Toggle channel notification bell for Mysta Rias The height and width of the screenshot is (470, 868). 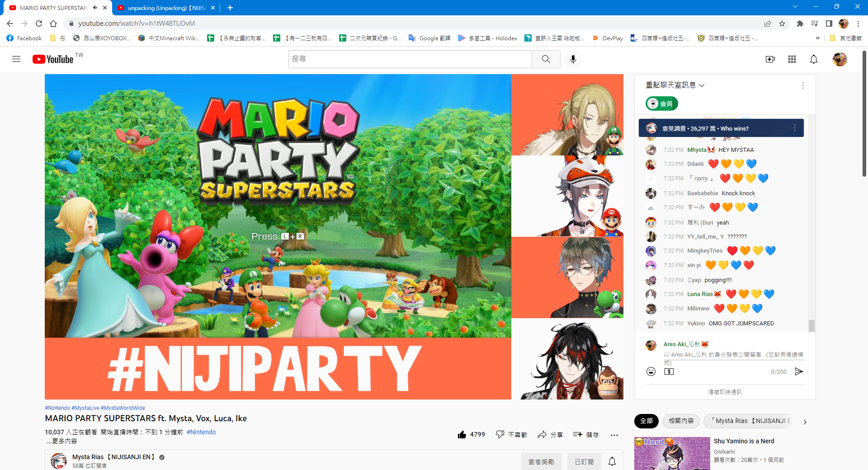612,461
